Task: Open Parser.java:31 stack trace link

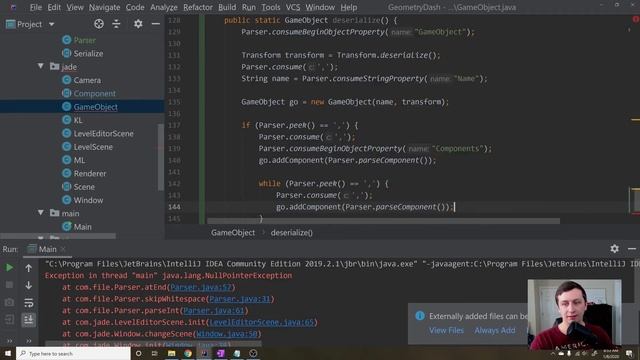Action: pos(240,299)
